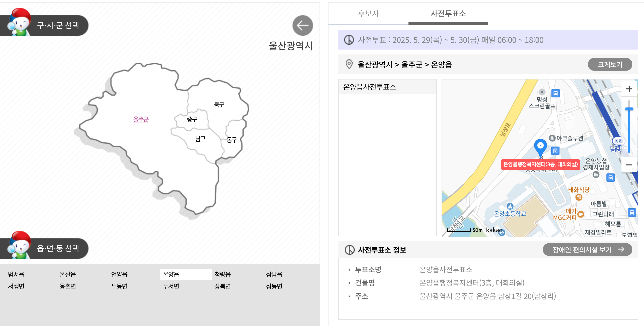The image size is (644, 326).
Task: Choose 웅촌면 from the town list
Action: tap(68, 286)
